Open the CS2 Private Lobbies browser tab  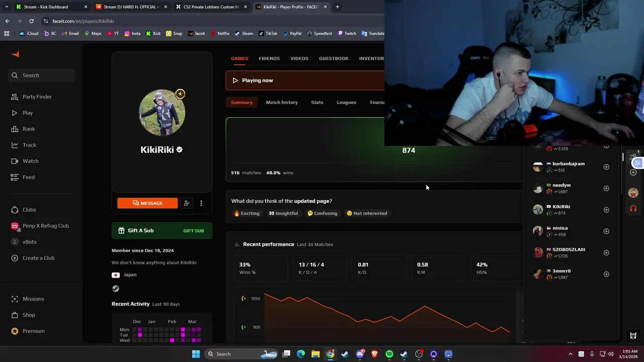coord(211,7)
